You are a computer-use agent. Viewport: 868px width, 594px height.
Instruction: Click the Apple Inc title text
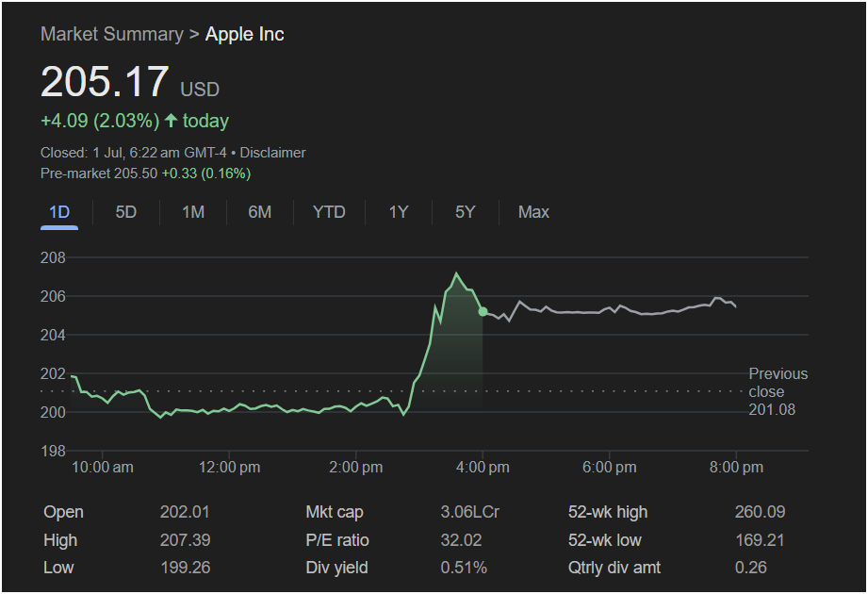point(245,34)
